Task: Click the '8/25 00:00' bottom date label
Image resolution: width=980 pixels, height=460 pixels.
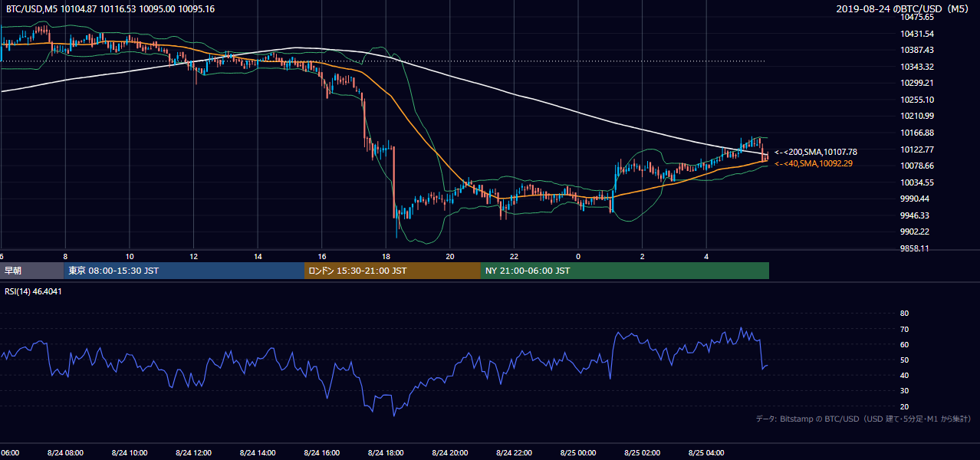Action: [x=578, y=452]
